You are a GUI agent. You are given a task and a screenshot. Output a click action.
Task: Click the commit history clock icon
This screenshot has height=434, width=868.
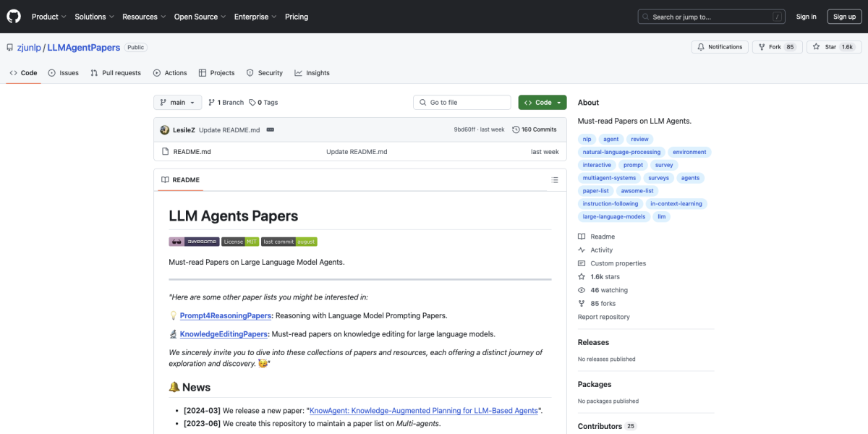coord(516,129)
